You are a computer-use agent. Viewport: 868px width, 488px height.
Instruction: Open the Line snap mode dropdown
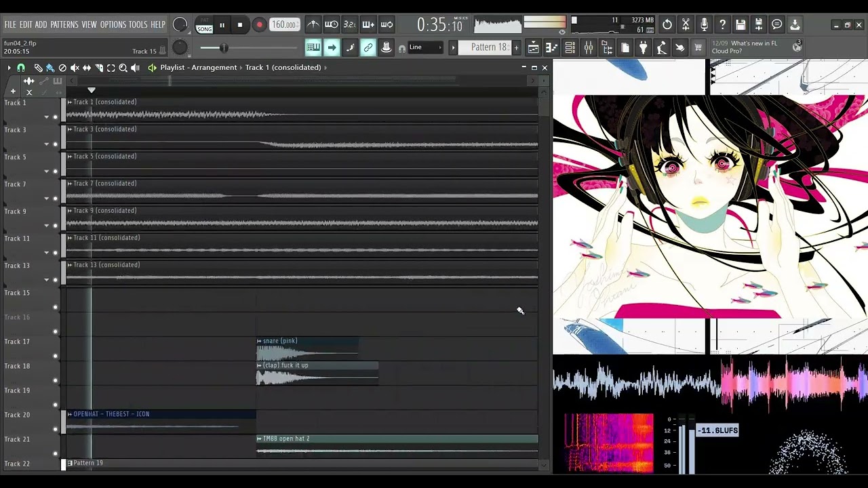pyautogui.click(x=425, y=47)
